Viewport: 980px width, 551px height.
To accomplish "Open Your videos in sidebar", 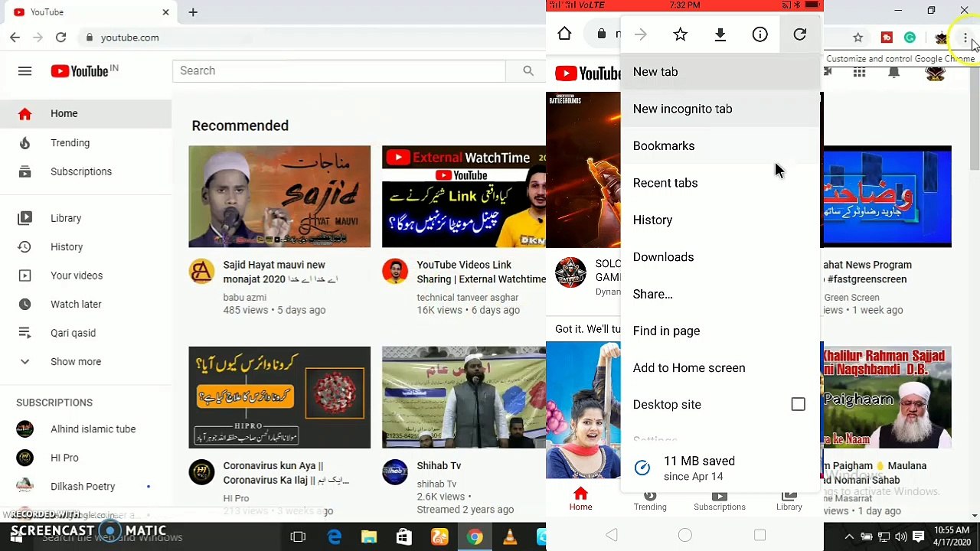I will pyautogui.click(x=86, y=275).
